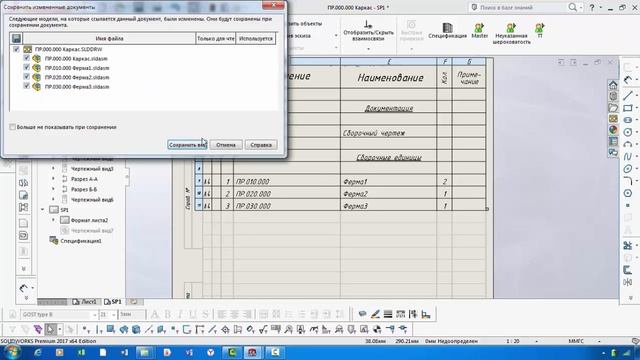Open the Appearances color-ball task pane icon
This screenshot has width=640, height=360.
point(613,130)
